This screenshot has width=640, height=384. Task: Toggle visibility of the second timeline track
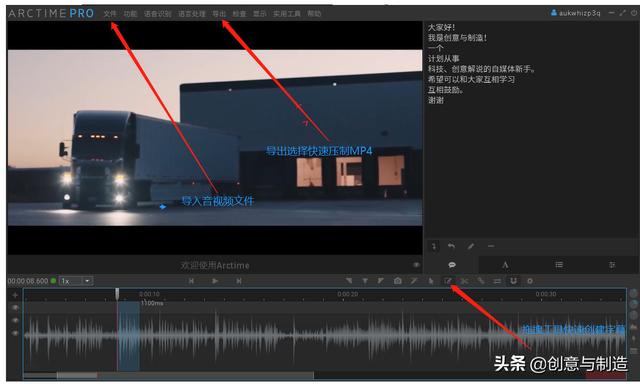coord(15,320)
